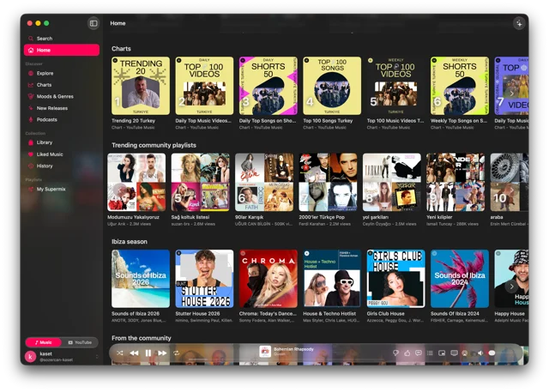Advance the Charts row with the right chevron
Screen dimensions: 549x392
(511, 93)
